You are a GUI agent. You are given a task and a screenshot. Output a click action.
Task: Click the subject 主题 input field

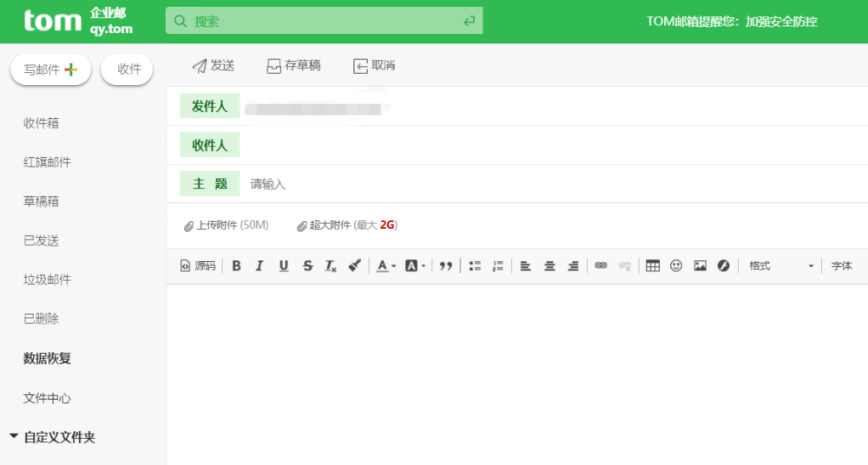click(x=554, y=184)
